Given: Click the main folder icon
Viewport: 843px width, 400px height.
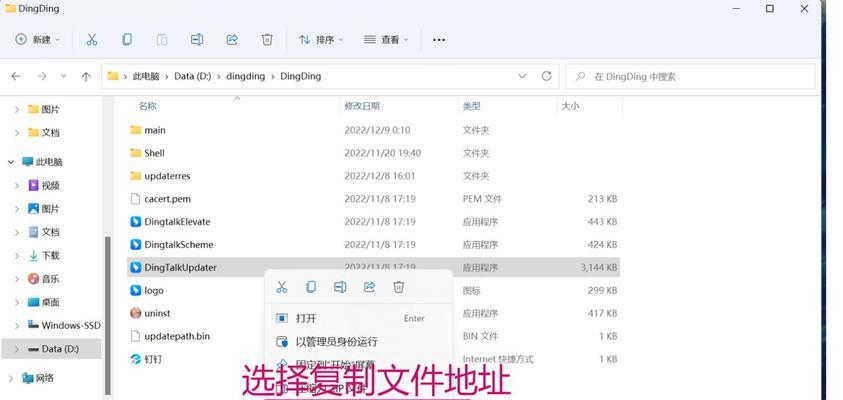Looking at the screenshot, I should pyautogui.click(x=135, y=130).
